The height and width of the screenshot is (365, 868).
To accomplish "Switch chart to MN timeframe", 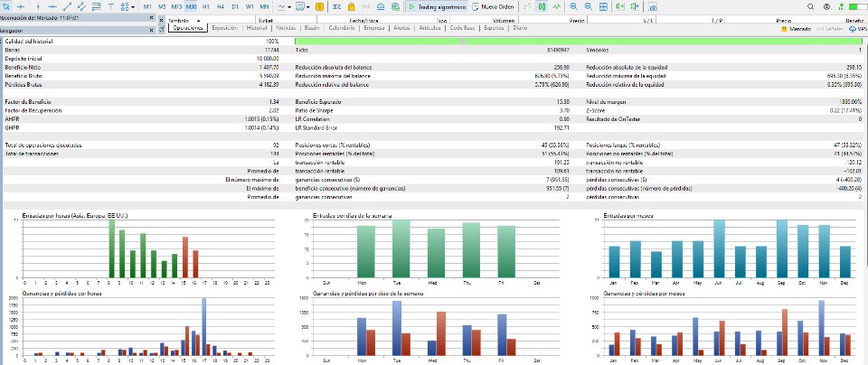I will pos(265,6).
